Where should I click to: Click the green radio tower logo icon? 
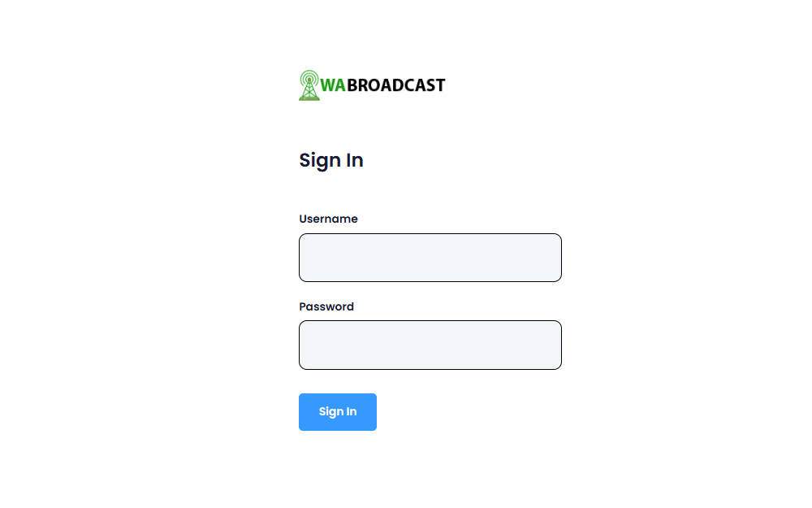309,85
